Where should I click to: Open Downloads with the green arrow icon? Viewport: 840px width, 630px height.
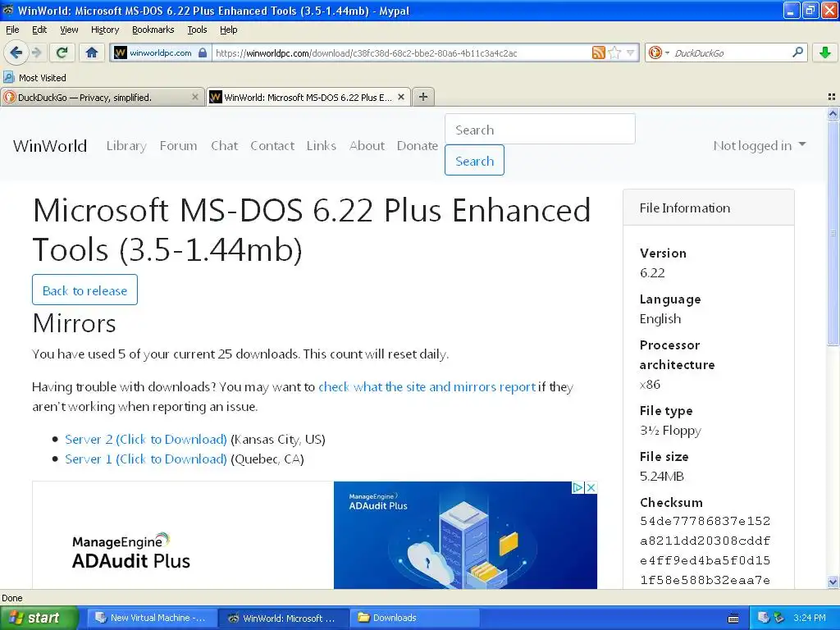tap(825, 52)
